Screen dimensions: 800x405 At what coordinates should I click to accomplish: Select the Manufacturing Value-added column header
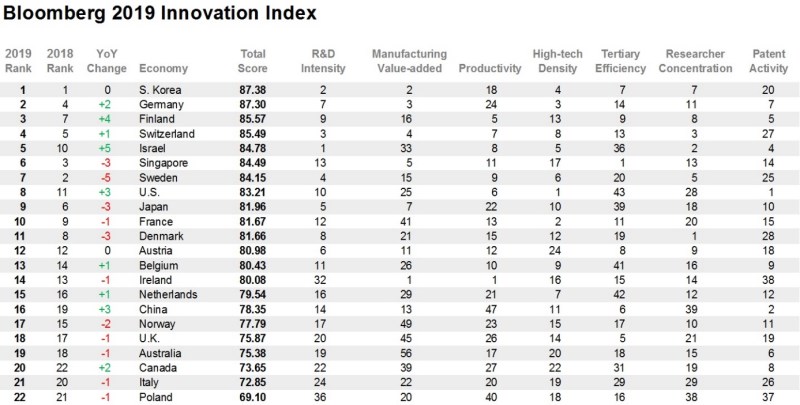pyautogui.click(x=408, y=60)
